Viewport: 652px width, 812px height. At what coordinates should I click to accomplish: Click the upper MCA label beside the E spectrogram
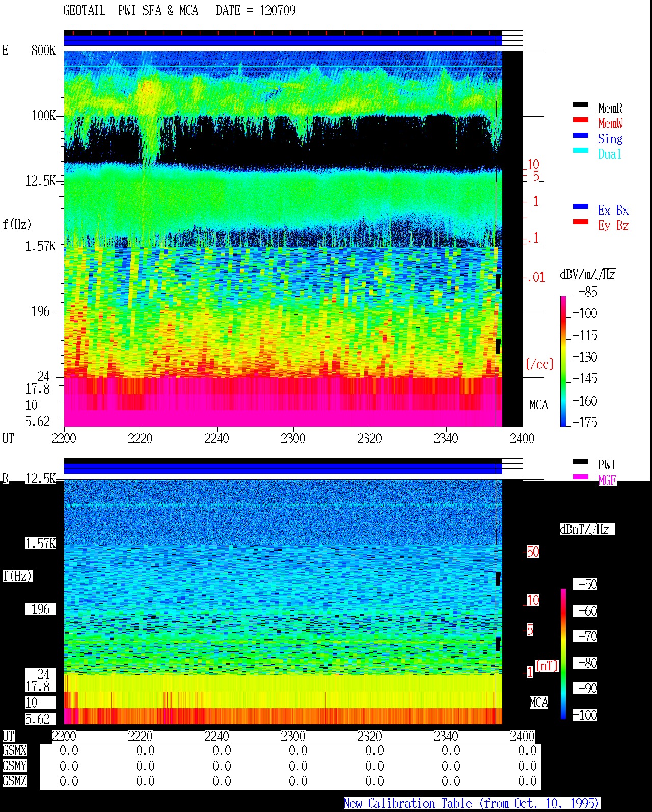538,405
